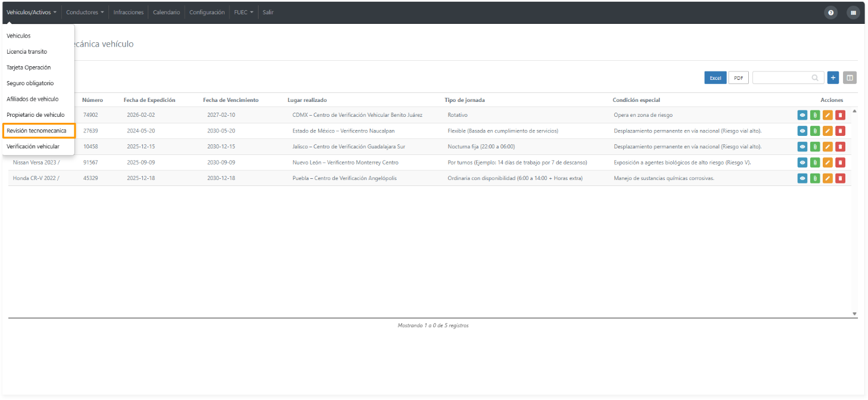This screenshot has height=400, width=868.
Task: Expand the Conductores dropdown
Action: pyautogui.click(x=85, y=13)
